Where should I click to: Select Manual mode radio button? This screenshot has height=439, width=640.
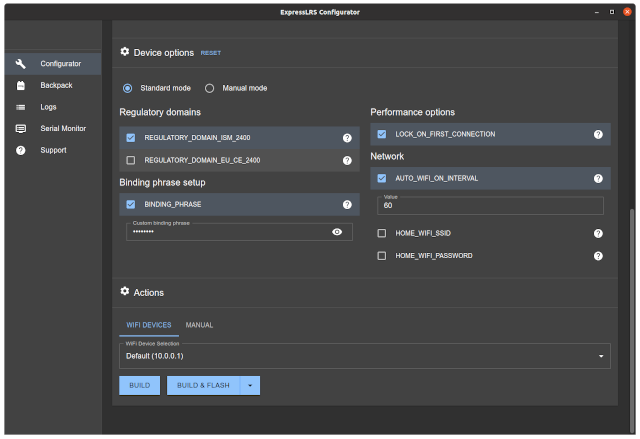pos(209,88)
